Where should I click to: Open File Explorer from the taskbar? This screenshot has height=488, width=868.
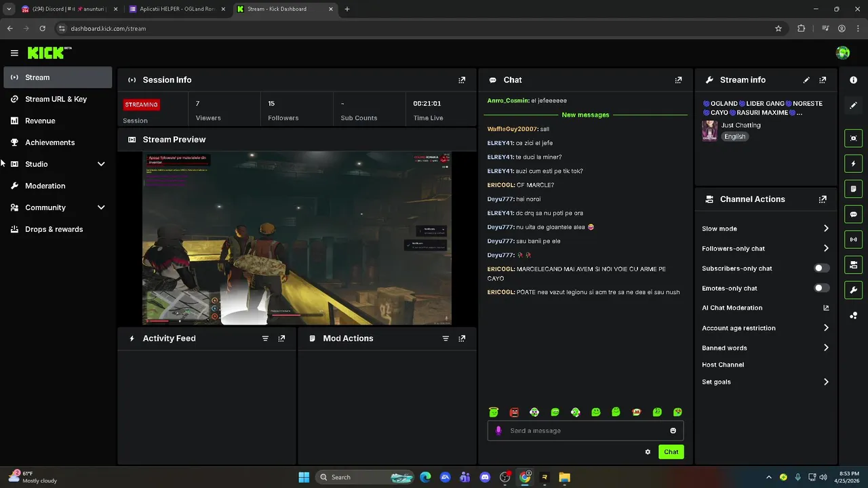(x=564, y=477)
